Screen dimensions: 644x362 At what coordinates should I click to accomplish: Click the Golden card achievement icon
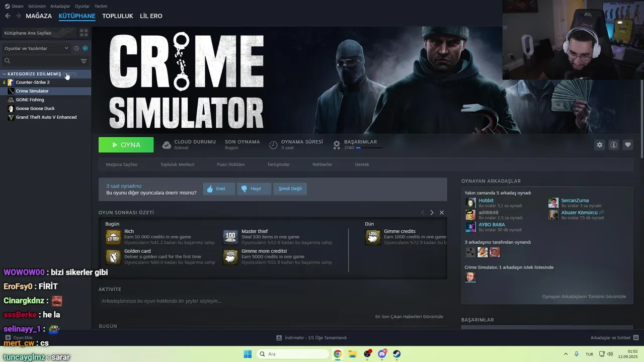click(x=113, y=257)
